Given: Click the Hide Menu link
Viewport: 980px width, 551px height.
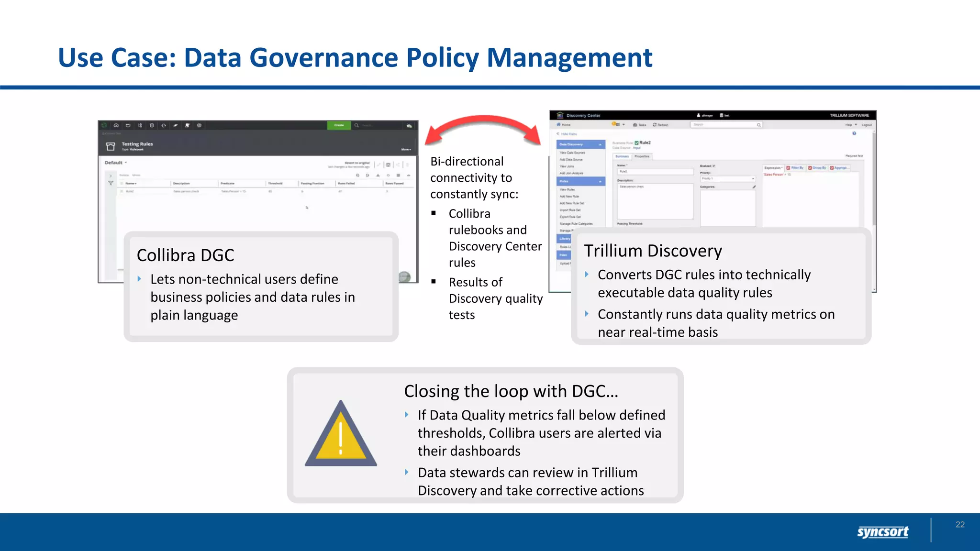Looking at the screenshot, I should point(567,134).
